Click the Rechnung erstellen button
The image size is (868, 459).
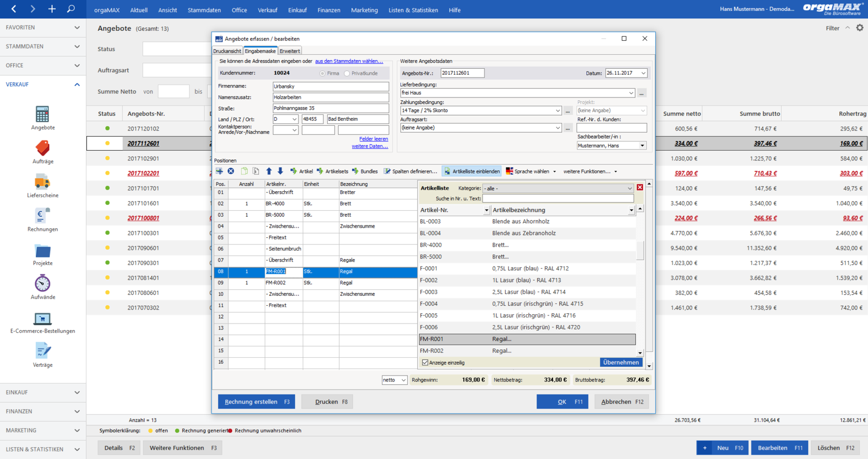click(257, 402)
